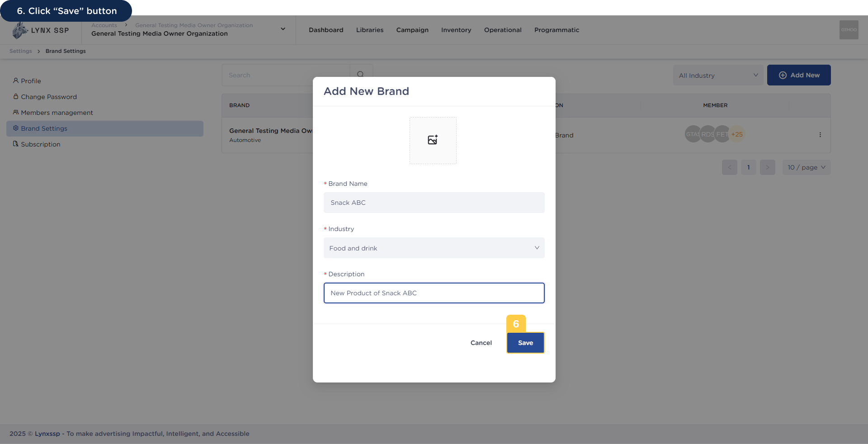Click the MEMBER column header
This screenshot has height=444, width=868.
point(715,105)
